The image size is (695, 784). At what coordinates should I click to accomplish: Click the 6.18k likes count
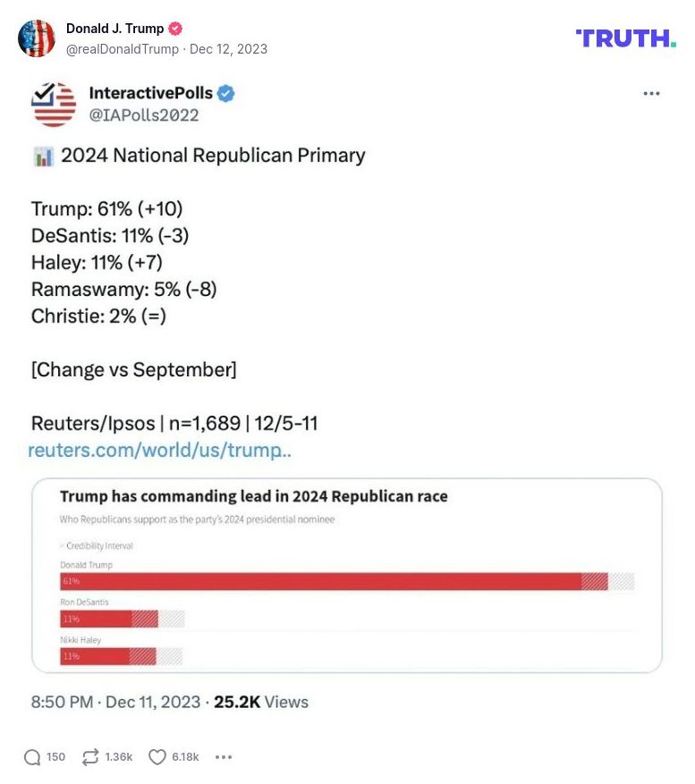(x=184, y=756)
